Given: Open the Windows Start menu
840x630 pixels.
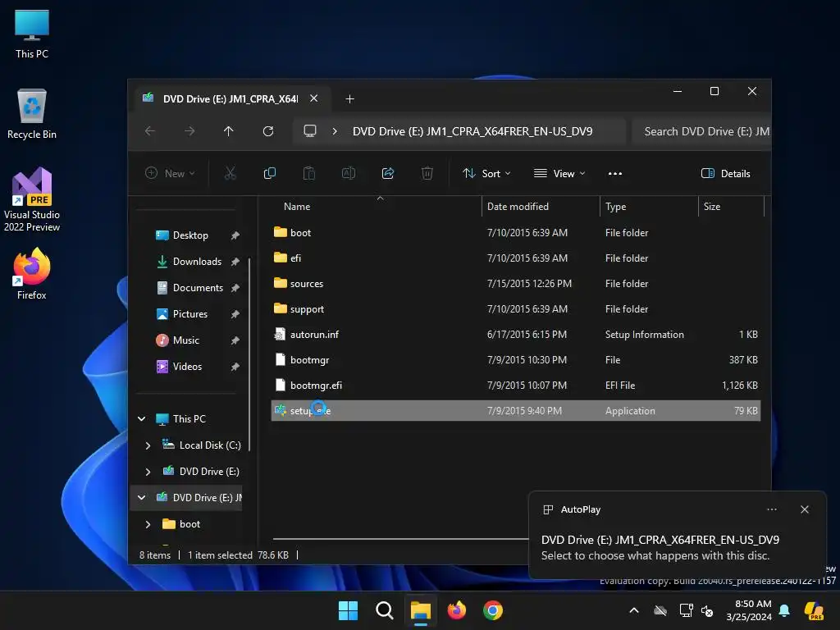Looking at the screenshot, I should [x=348, y=610].
